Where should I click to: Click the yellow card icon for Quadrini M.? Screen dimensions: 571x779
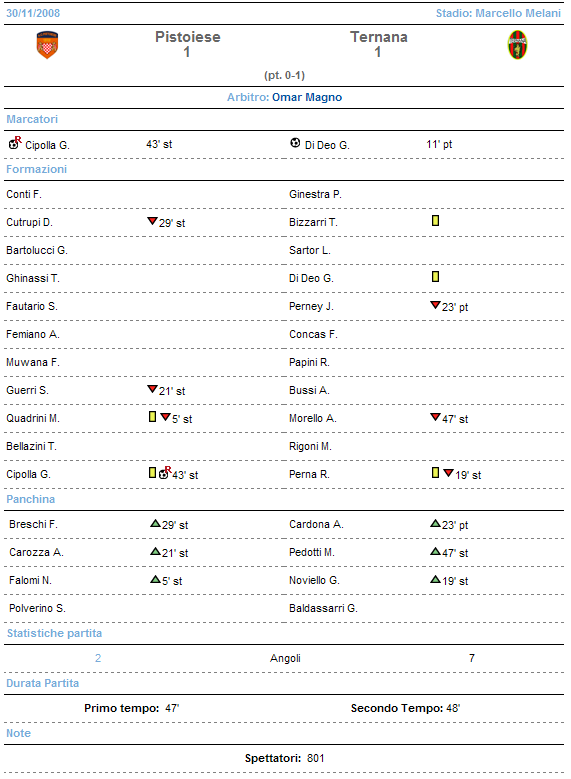(x=153, y=417)
